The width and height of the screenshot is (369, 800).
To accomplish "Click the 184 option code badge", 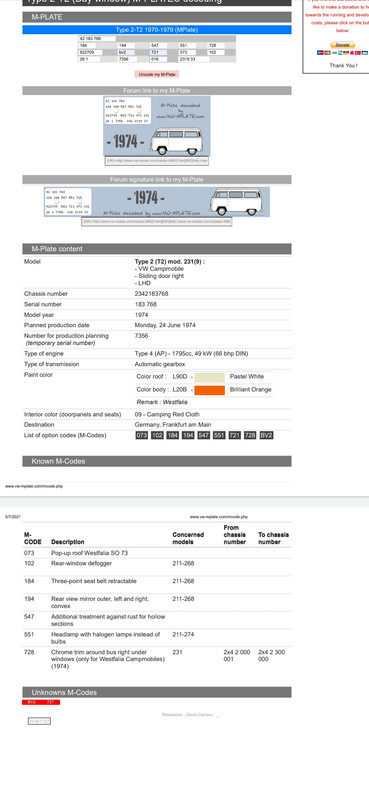I will (x=173, y=436).
